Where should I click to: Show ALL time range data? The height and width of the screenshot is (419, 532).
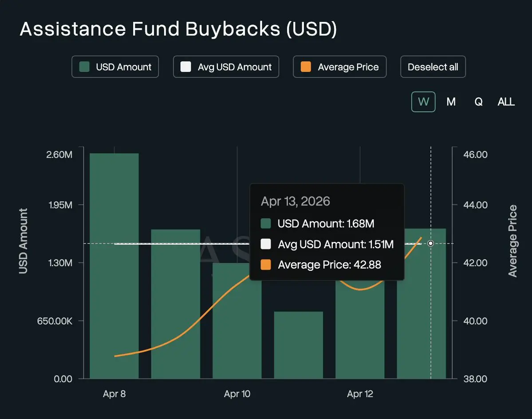pyautogui.click(x=506, y=102)
